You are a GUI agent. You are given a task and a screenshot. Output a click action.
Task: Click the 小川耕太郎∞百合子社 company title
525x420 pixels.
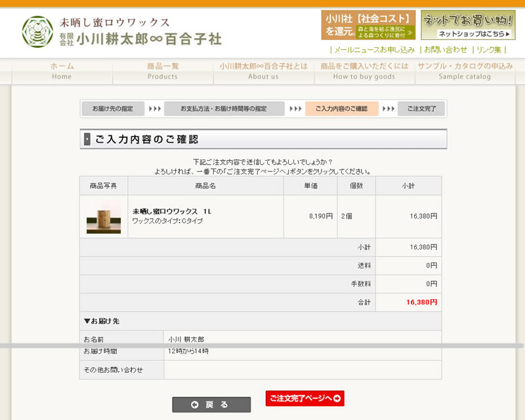[149, 39]
